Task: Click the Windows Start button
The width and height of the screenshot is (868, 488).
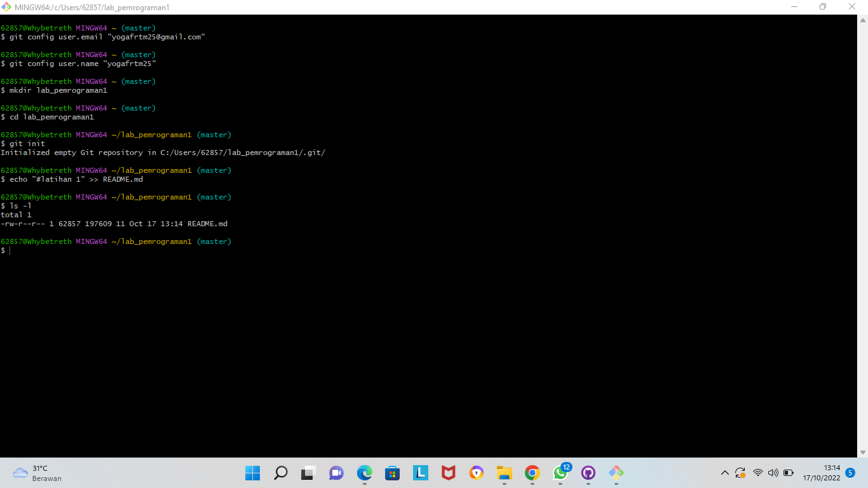Action: 253,473
